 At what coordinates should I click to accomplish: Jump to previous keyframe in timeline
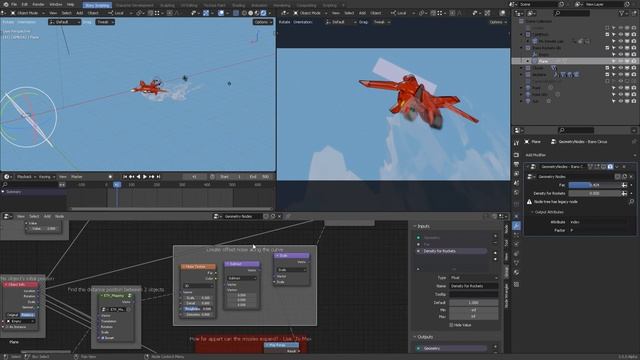point(131,177)
